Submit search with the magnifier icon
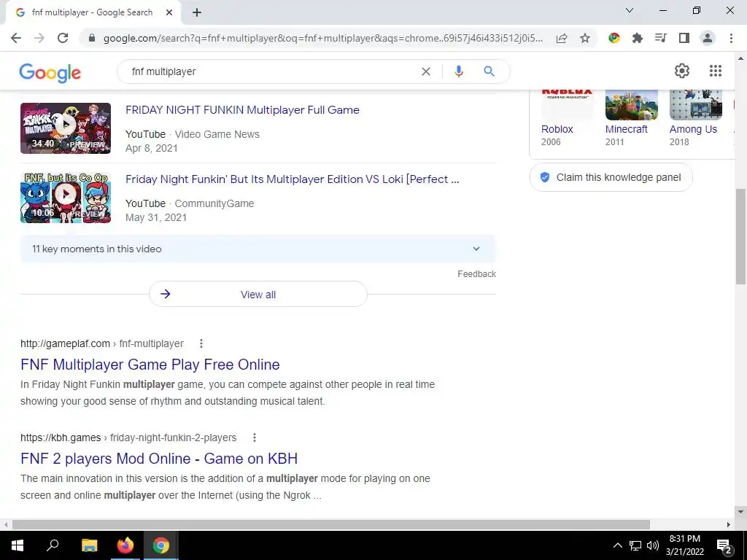Screen dimensions: 747x560 (489, 71)
